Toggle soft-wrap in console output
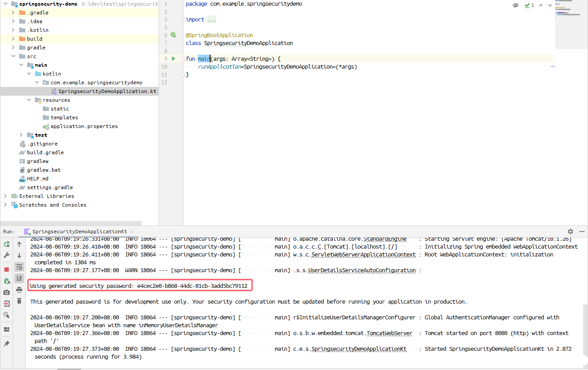 coord(19,267)
